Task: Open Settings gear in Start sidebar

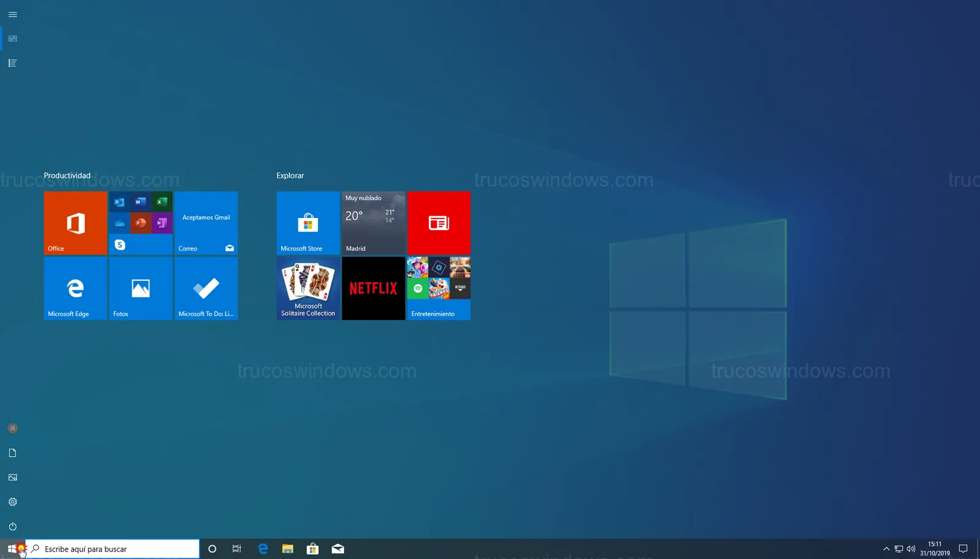Action: (x=12, y=502)
